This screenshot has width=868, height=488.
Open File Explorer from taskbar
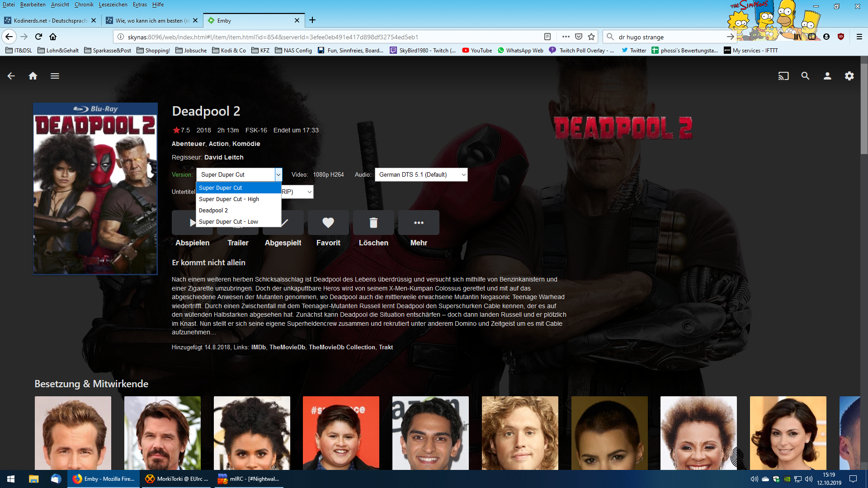click(34, 479)
